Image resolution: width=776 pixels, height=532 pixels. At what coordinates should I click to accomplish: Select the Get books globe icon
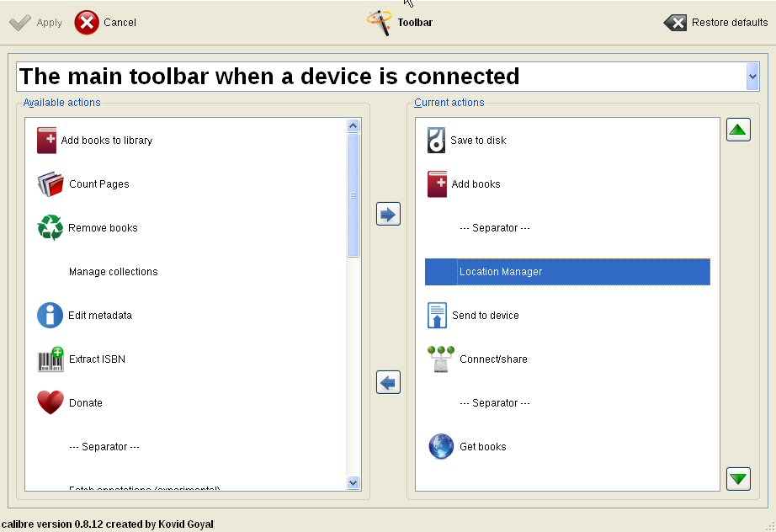[441, 446]
